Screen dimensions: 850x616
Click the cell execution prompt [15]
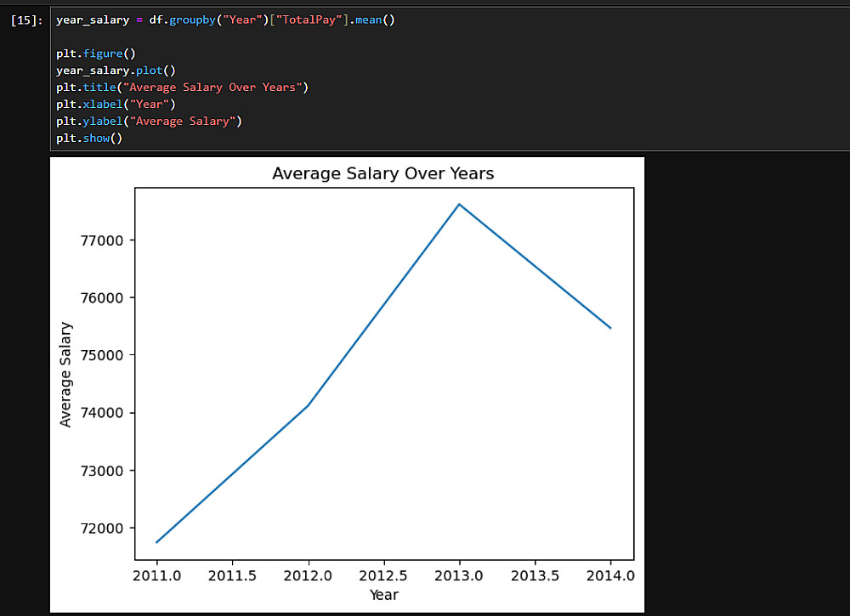pos(27,20)
